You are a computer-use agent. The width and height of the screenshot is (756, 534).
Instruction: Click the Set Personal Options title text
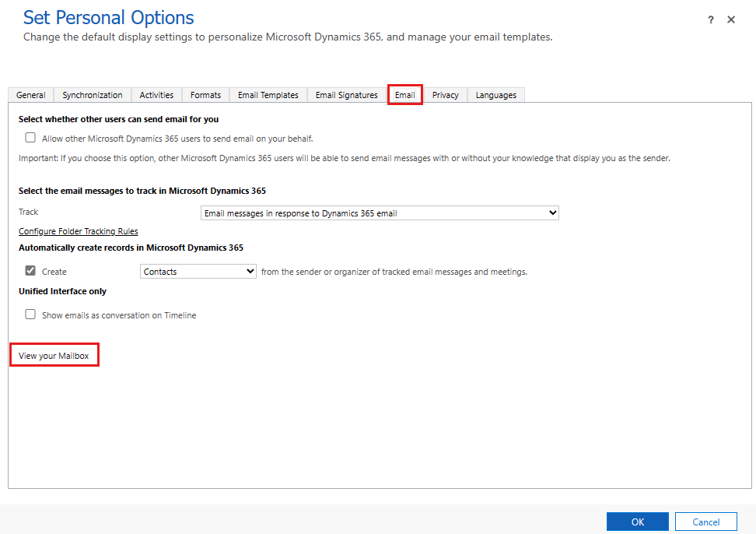108,18
